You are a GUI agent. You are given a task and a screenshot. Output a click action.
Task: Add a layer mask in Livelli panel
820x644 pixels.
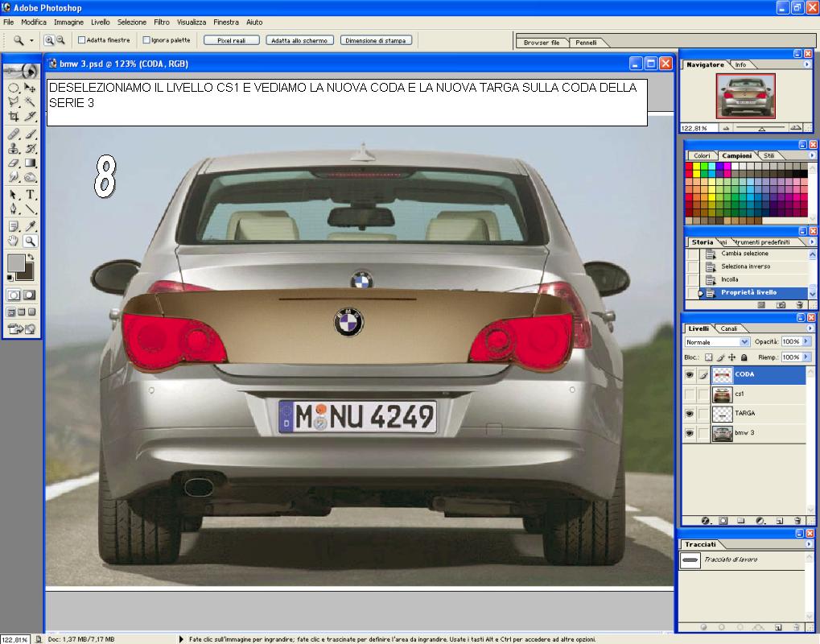coord(723,521)
